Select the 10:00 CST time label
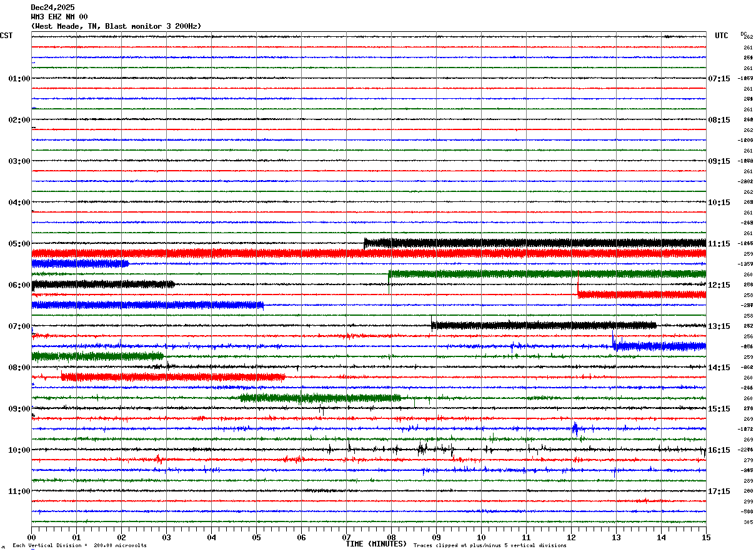756x554 pixels. point(19,450)
